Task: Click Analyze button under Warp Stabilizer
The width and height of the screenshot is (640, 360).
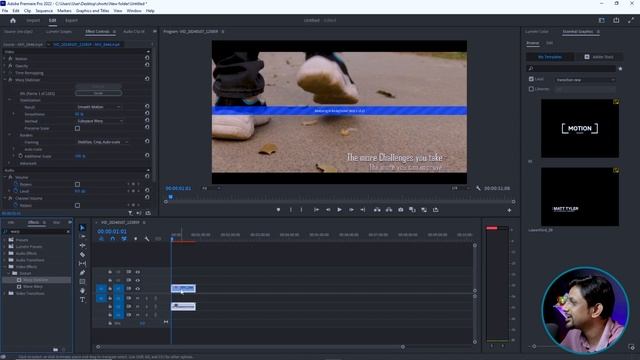Action: [x=98, y=87]
